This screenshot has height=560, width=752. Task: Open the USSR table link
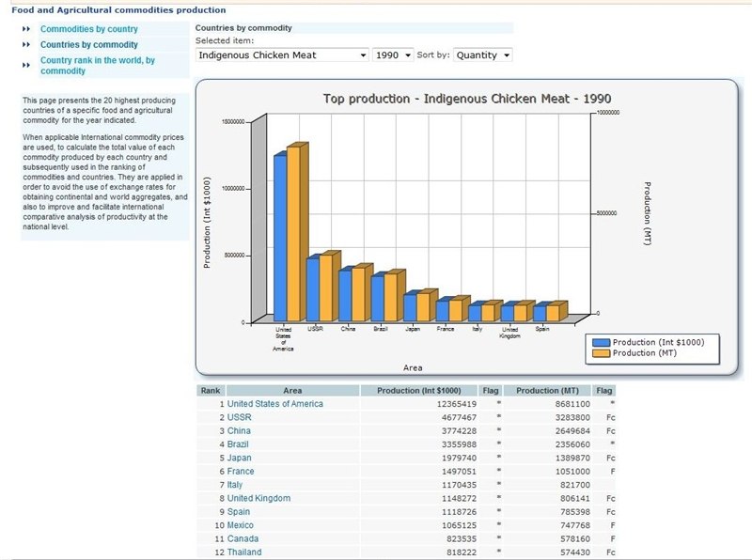click(x=239, y=417)
